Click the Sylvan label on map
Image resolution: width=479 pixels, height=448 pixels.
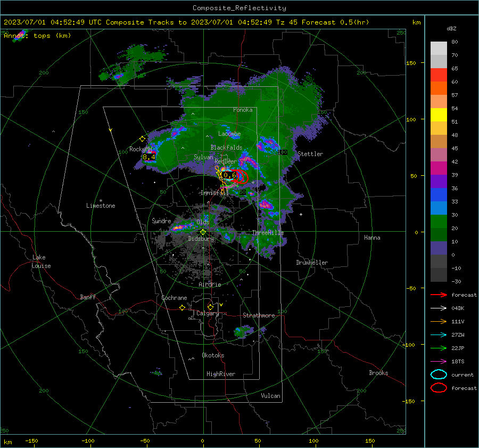click(203, 157)
